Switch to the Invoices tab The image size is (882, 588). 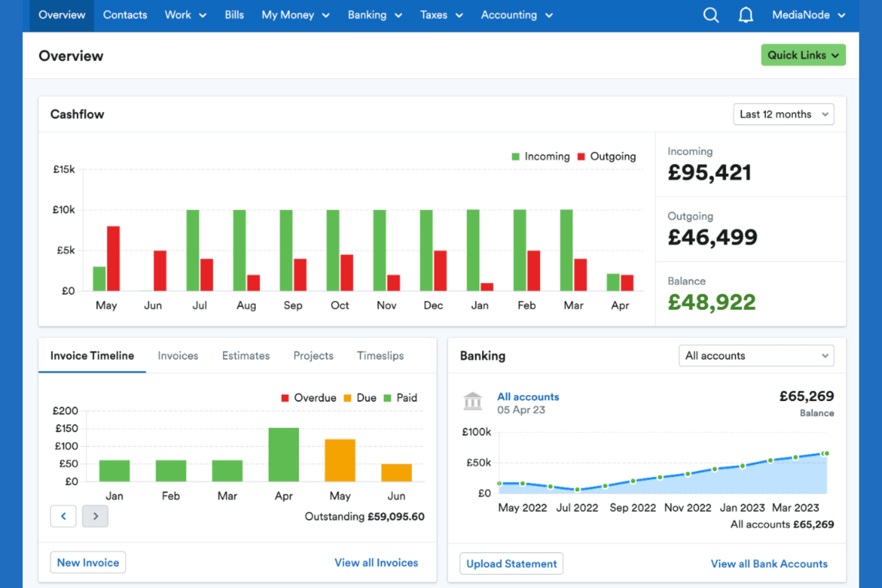click(x=178, y=356)
